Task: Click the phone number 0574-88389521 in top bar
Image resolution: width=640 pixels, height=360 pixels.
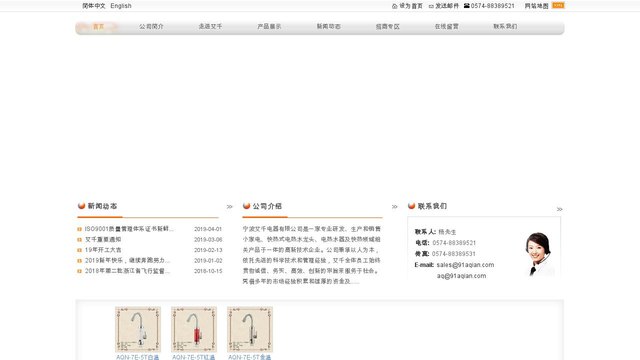Action: tap(492, 6)
